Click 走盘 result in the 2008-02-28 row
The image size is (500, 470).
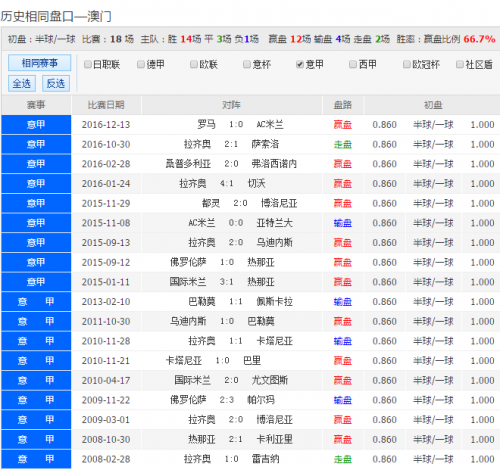tap(343, 459)
